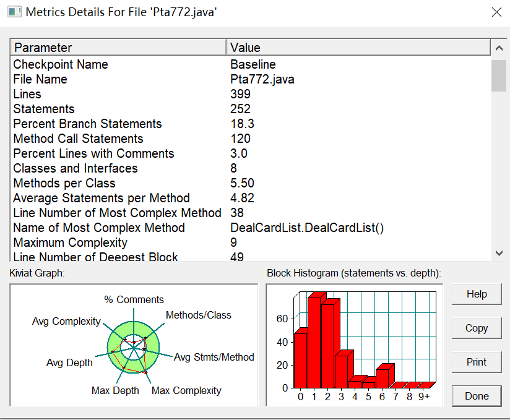Select Methods per Class row
510x420 pixels.
(251, 183)
